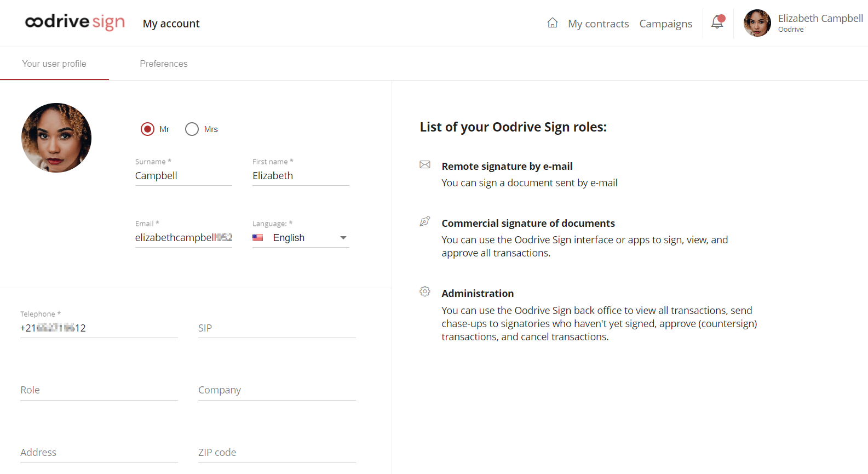The height and width of the screenshot is (474, 868).
Task: Open the notifications bell
Action: [717, 22]
